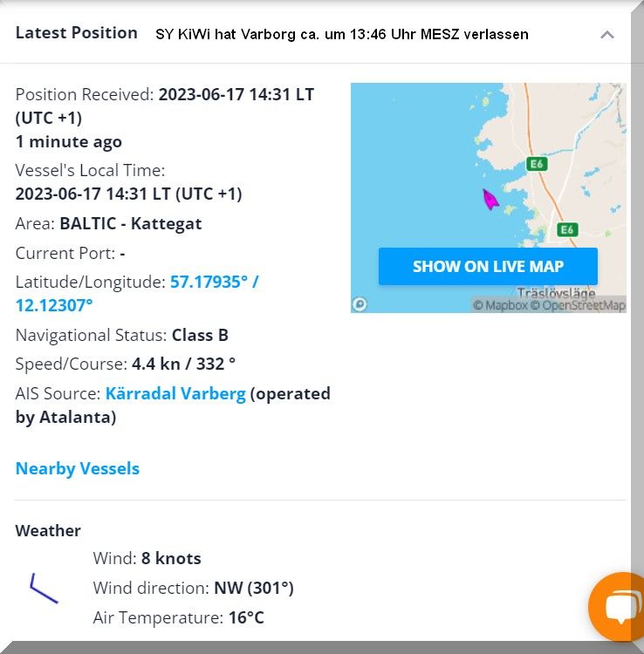Click the Latest Position header title
The width and height of the screenshot is (644, 654).
[77, 33]
